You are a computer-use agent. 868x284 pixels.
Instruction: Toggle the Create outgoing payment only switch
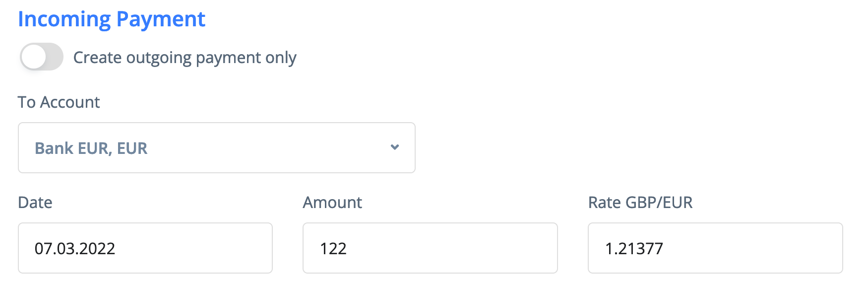pos(42,57)
